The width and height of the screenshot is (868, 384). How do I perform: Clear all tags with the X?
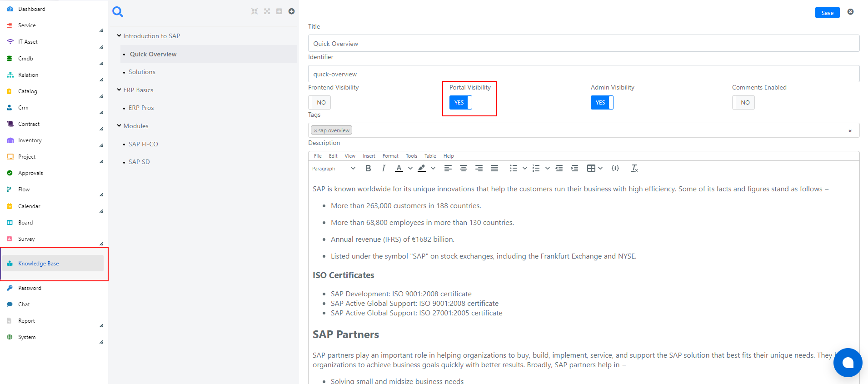(850, 131)
